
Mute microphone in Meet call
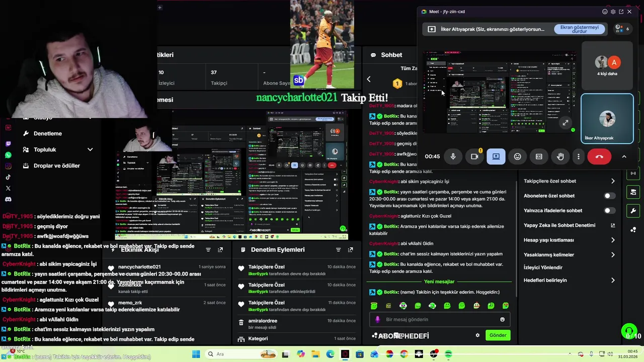tap(453, 156)
